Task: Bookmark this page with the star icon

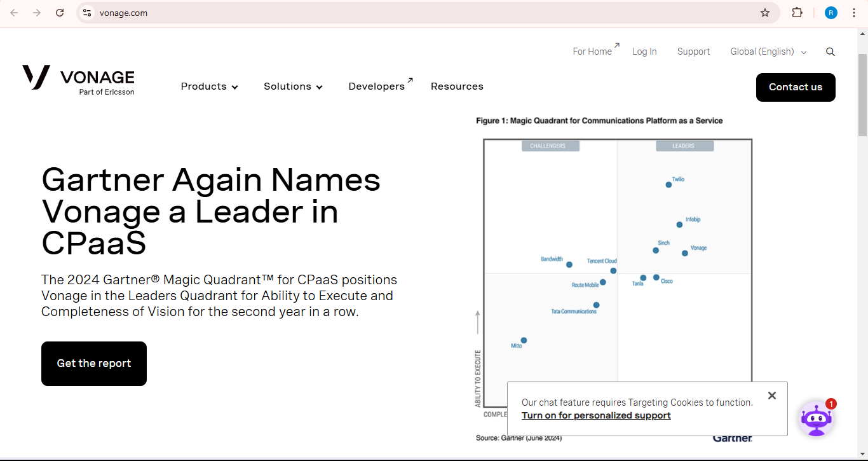Action: (765, 13)
